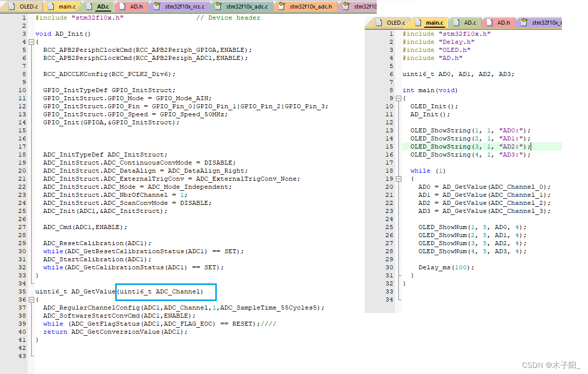Click the 'void AD_Init()' declaration line
This screenshot has width=588, height=374.
click(x=63, y=34)
